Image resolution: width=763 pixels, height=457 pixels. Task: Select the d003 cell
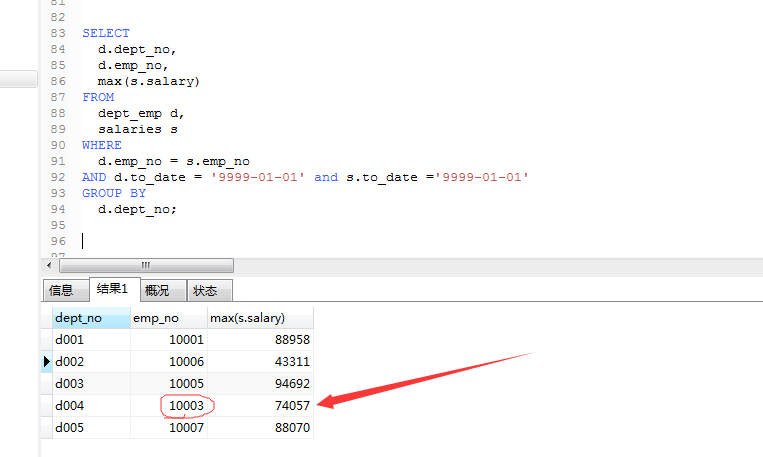tap(91, 384)
